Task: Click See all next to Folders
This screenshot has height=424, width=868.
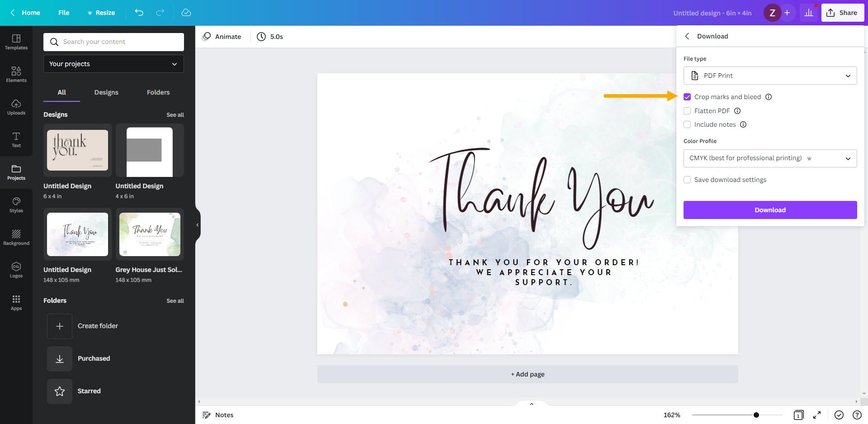Action: click(x=175, y=300)
